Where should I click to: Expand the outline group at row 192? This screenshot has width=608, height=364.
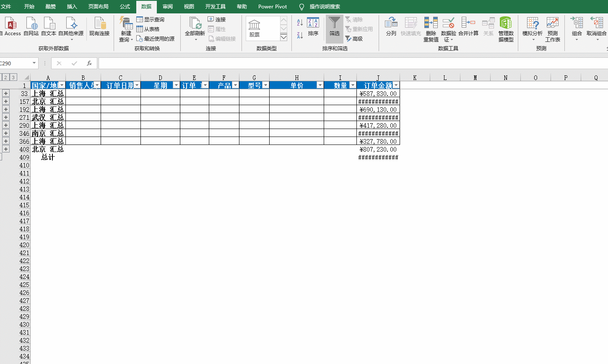6,109
